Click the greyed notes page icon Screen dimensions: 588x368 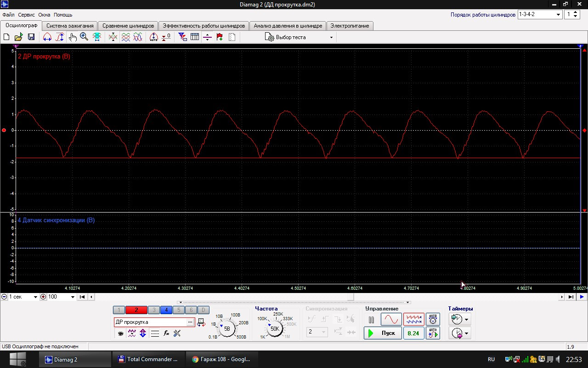click(x=232, y=37)
